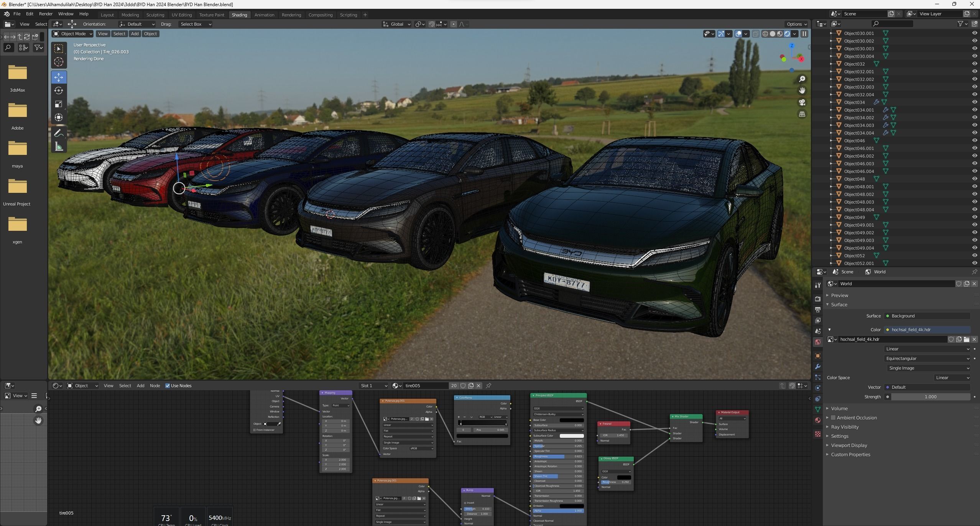The width and height of the screenshot is (980, 526).
Task: Open the node editor Add menu
Action: coord(140,386)
